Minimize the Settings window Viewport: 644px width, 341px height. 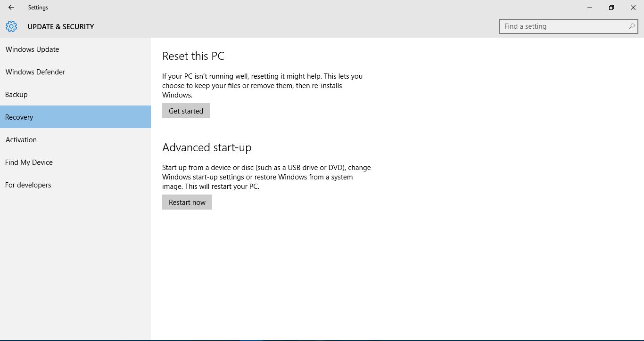click(x=589, y=8)
